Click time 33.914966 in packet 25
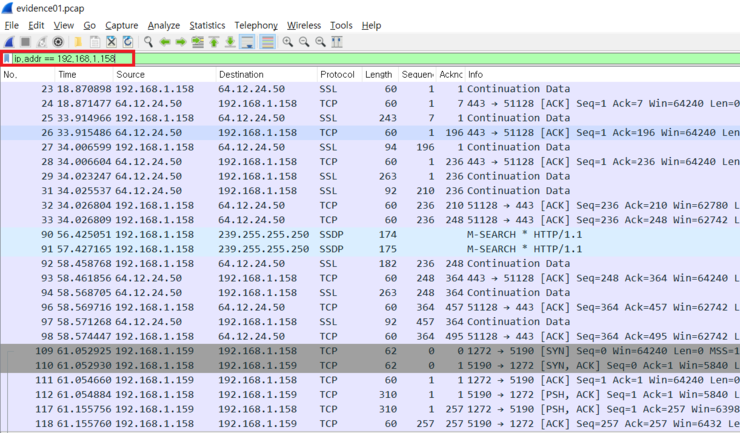The height and width of the screenshot is (433, 740). [84, 118]
